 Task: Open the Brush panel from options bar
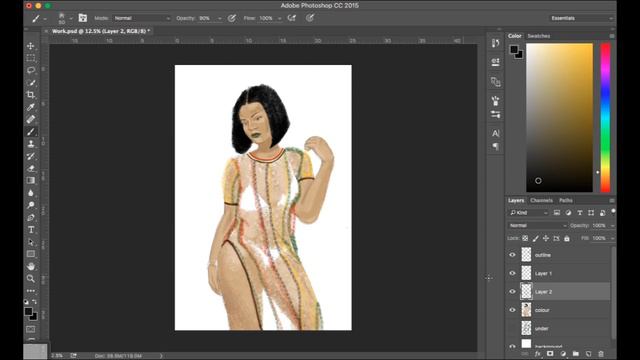click(83, 18)
